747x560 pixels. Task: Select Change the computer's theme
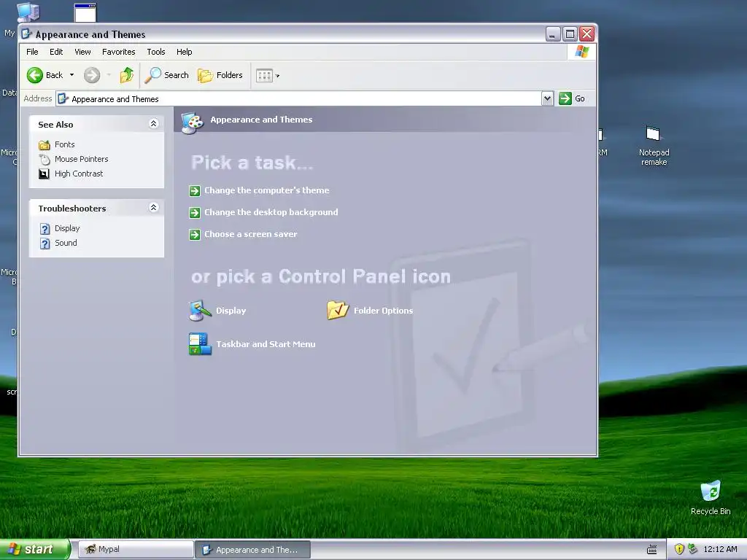[267, 190]
